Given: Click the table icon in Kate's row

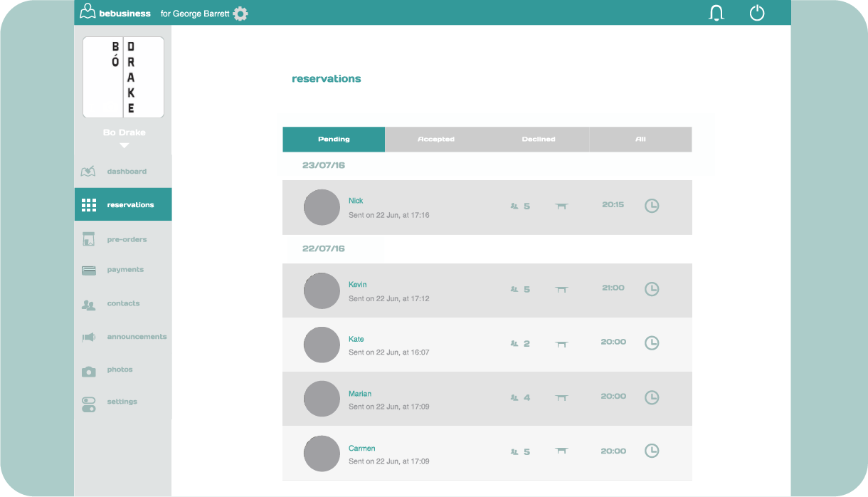Looking at the screenshot, I should pyautogui.click(x=561, y=344).
